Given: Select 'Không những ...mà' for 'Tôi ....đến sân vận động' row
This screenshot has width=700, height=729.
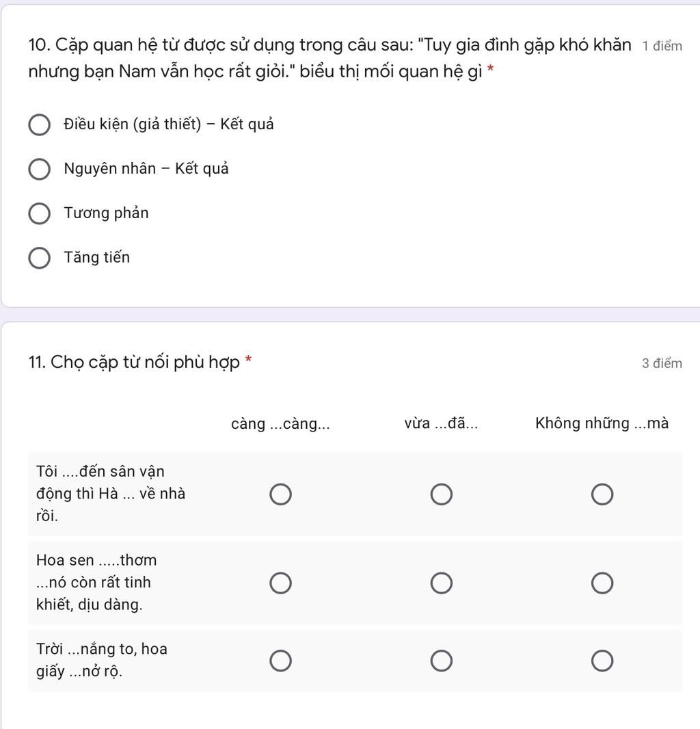Looking at the screenshot, I should (602, 494).
